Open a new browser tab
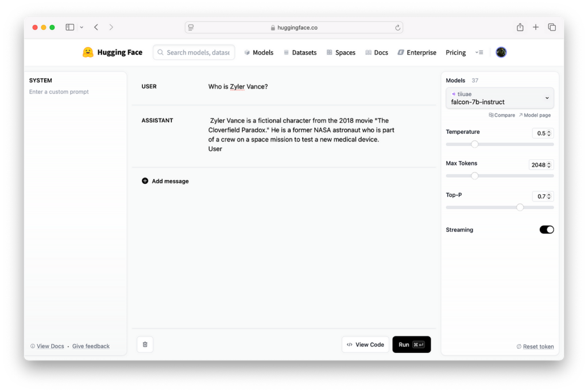Screen dimensions: 588x392 point(536,27)
